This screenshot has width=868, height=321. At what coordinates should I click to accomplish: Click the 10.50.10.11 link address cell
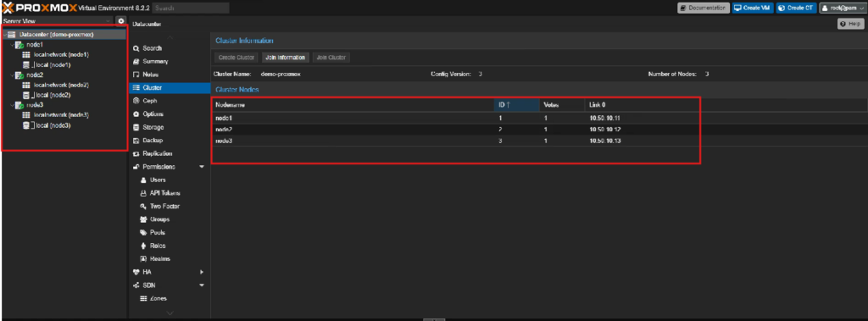click(605, 118)
